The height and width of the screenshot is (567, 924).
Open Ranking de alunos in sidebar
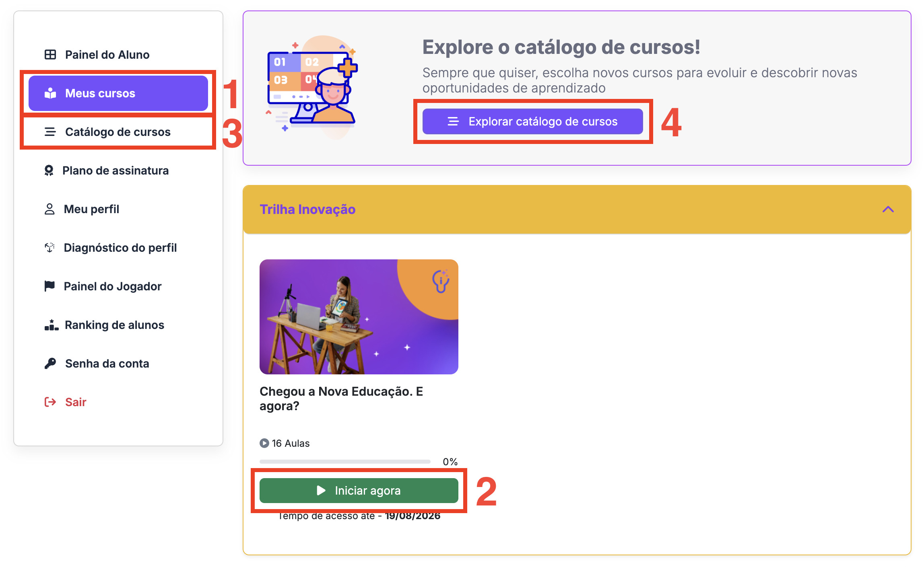tap(114, 325)
